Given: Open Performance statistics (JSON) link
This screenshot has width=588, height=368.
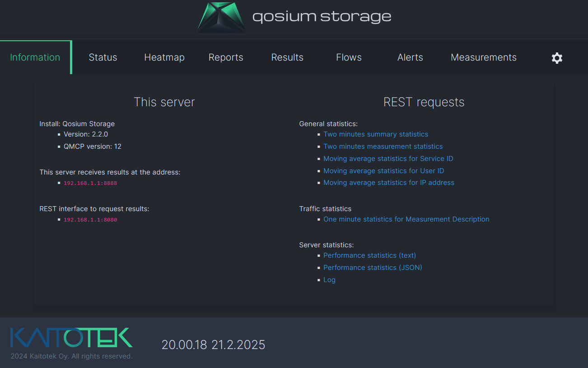Looking at the screenshot, I should pyautogui.click(x=373, y=268).
